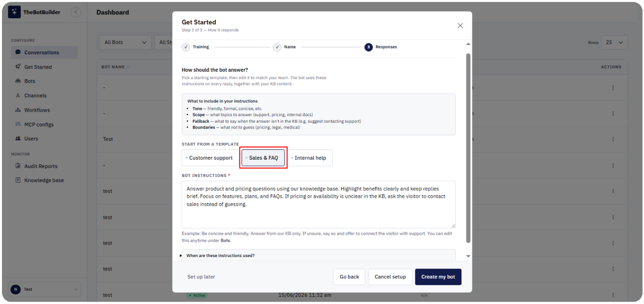This screenshot has height=304, width=644.
Task: Click Set up later link
Action: [x=201, y=277]
